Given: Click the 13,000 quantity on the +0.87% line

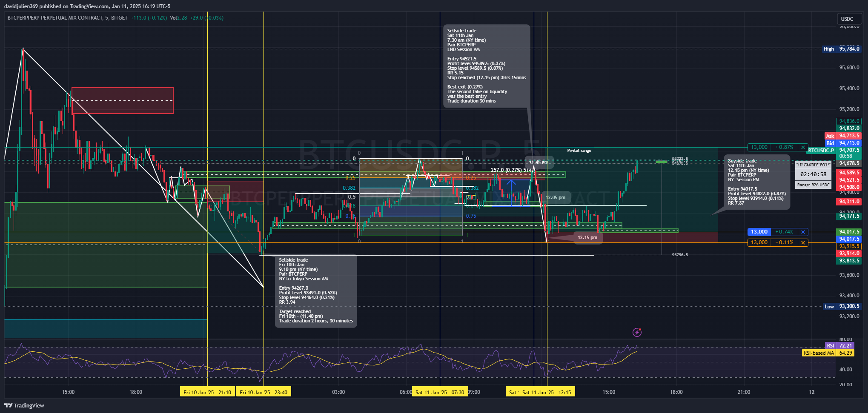Looking at the screenshot, I should [x=759, y=147].
